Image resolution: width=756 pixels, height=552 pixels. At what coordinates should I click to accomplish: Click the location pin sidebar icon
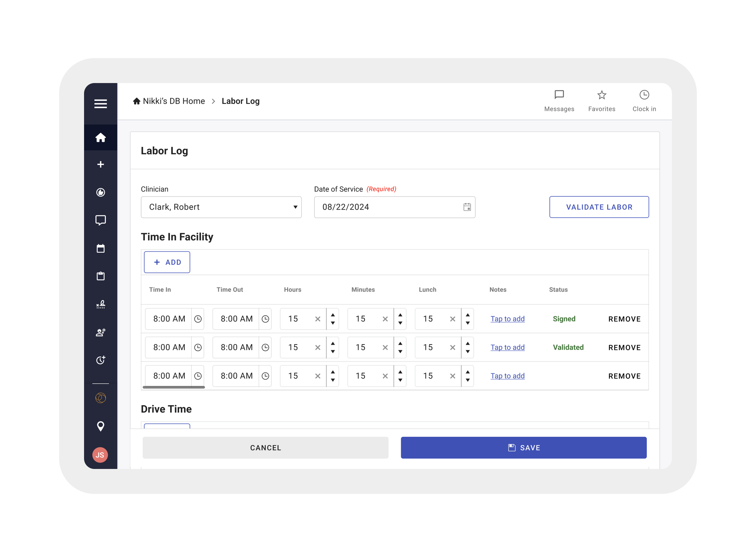pyautogui.click(x=101, y=426)
